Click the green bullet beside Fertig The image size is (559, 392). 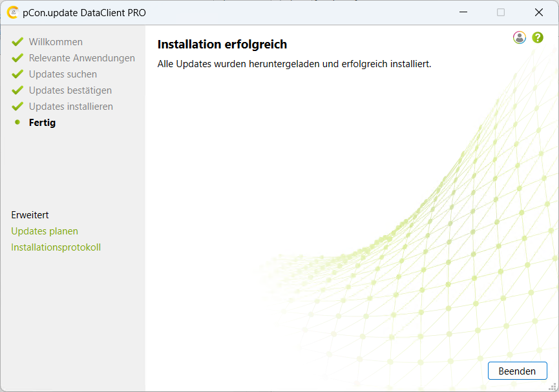(17, 122)
